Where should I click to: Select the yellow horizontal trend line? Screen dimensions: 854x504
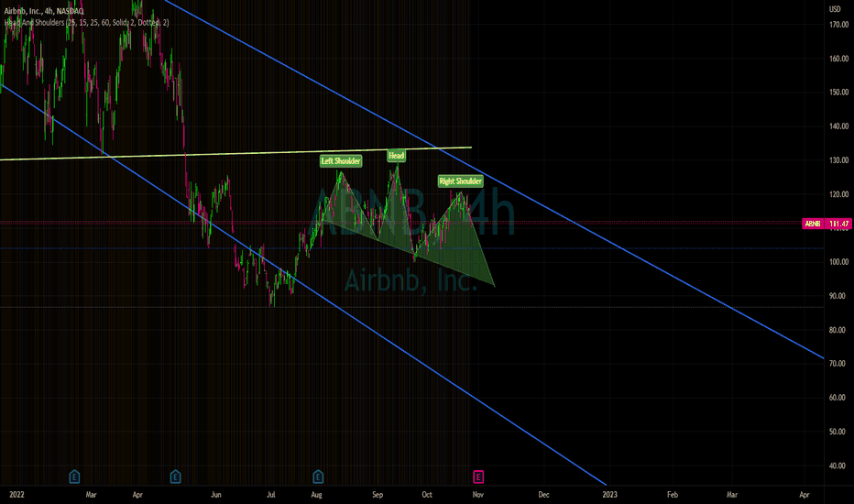(x=235, y=153)
